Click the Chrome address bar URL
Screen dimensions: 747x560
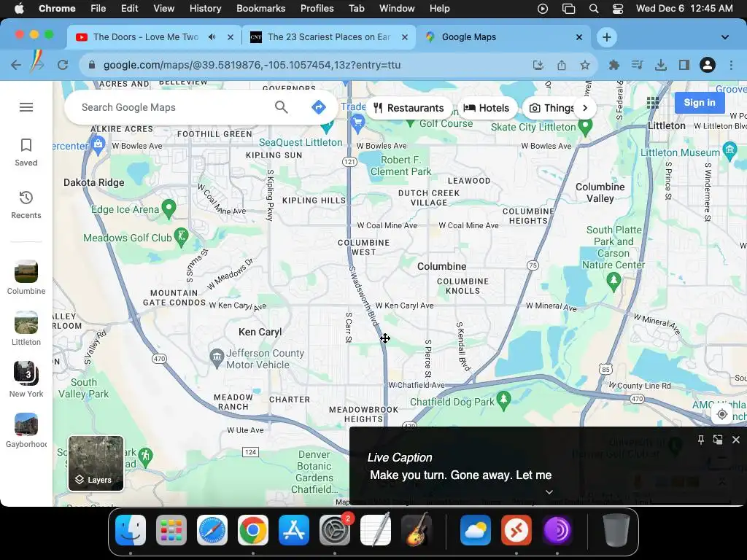pos(252,65)
